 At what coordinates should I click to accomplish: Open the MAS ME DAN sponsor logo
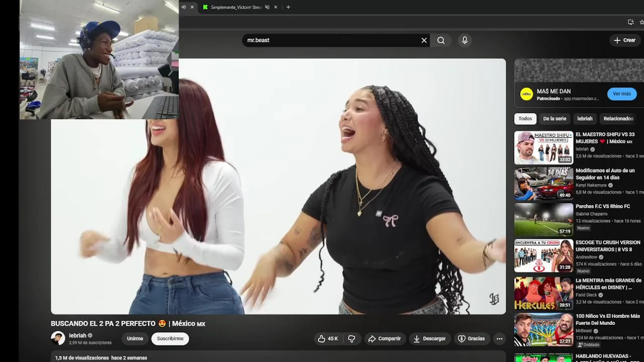point(526,94)
